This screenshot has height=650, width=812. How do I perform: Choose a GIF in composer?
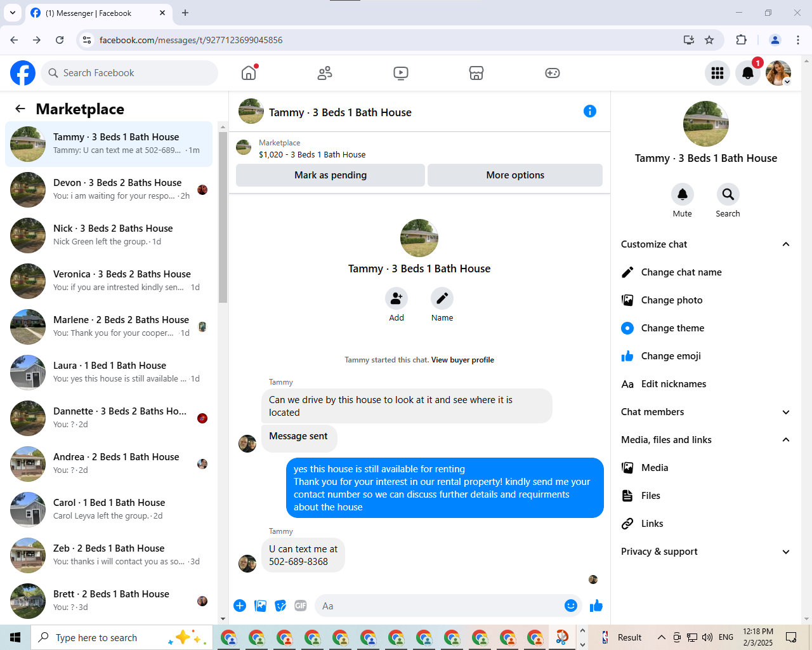pyautogui.click(x=301, y=606)
